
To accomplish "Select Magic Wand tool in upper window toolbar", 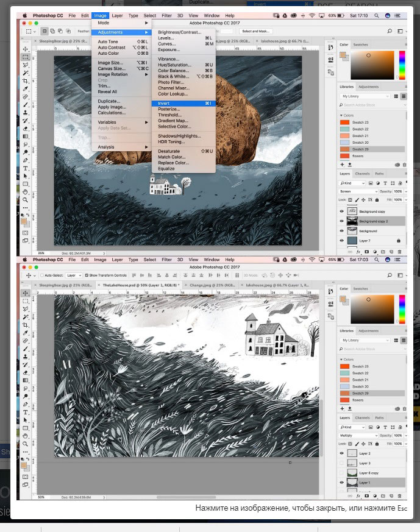I will 26,73.
